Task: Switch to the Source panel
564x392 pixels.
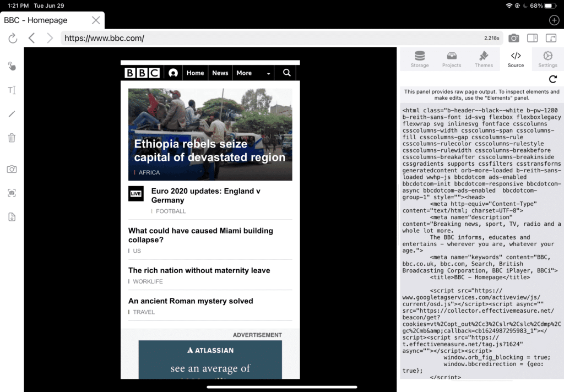Action: click(516, 59)
